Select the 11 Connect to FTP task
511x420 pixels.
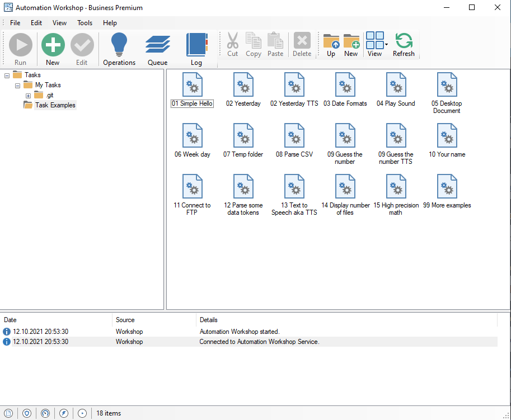[x=193, y=195]
